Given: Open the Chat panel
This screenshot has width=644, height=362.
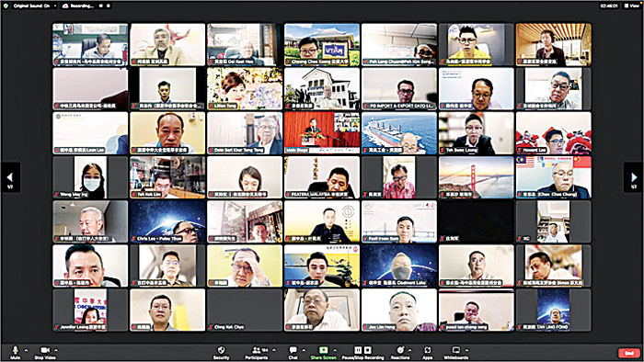Looking at the screenshot, I should pyautogui.click(x=293, y=352).
